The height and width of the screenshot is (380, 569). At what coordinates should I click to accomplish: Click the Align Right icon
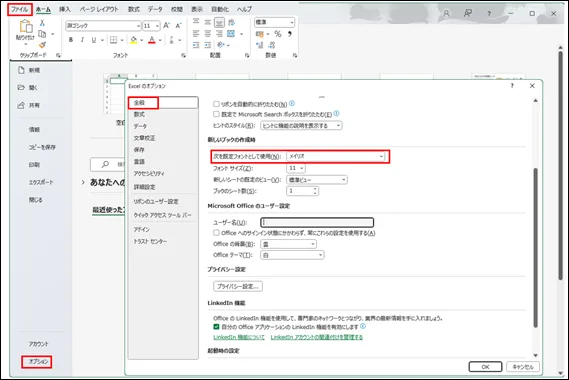(219, 34)
